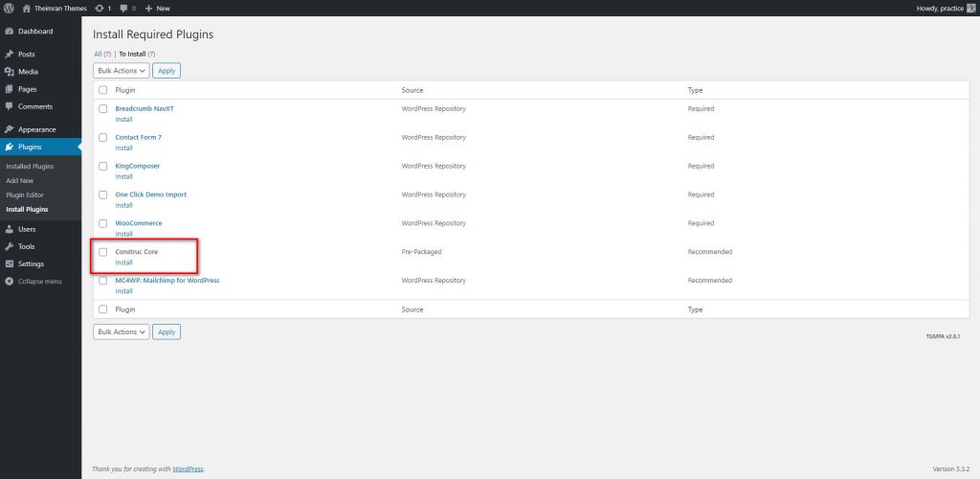Click the Plugins plug icon
The image size is (980, 479).
click(10, 147)
